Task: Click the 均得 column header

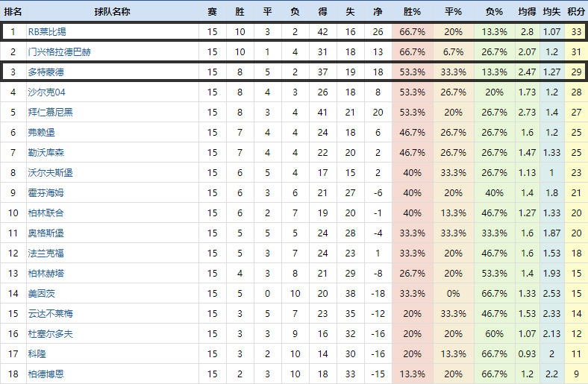Action: point(527,12)
